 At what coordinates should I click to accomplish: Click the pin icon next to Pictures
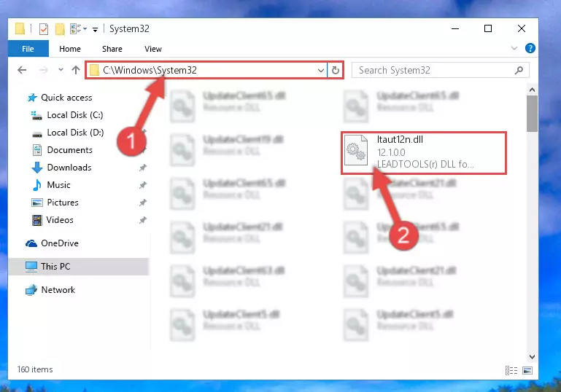pos(143,203)
